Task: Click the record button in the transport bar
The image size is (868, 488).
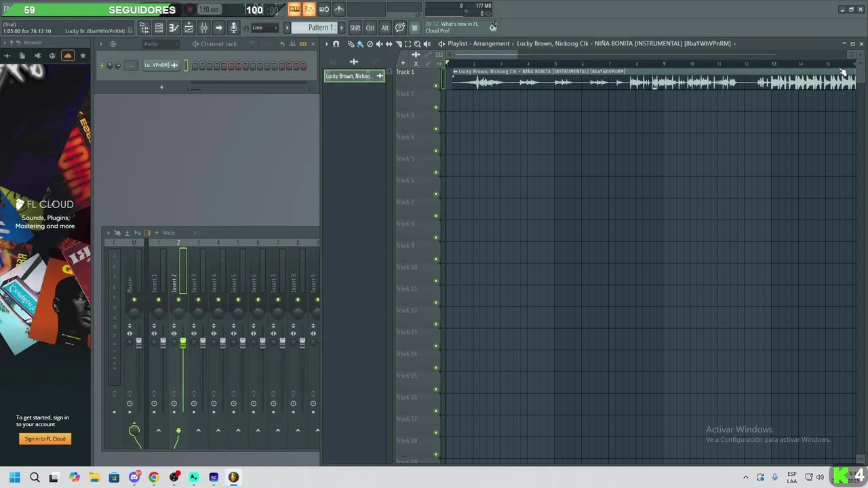Action: pos(189,9)
